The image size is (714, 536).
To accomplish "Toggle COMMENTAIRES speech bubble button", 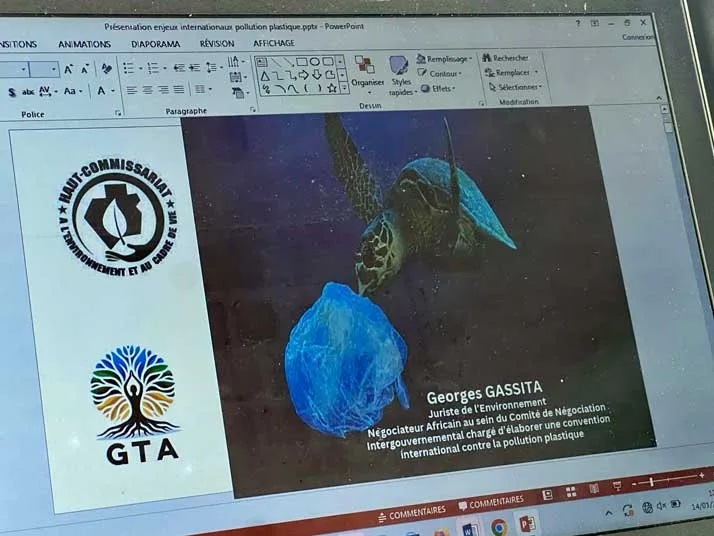I will coord(490,503).
